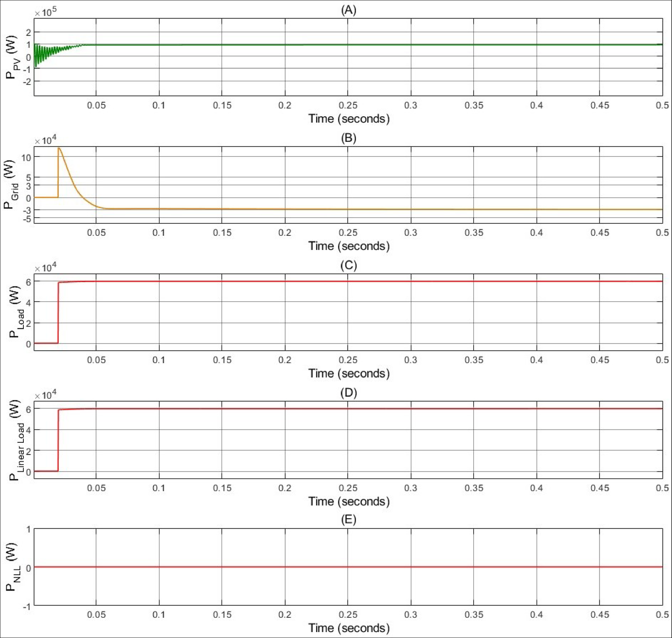
Task: Click the 0.25 tick label under plot D
Action: [348, 488]
